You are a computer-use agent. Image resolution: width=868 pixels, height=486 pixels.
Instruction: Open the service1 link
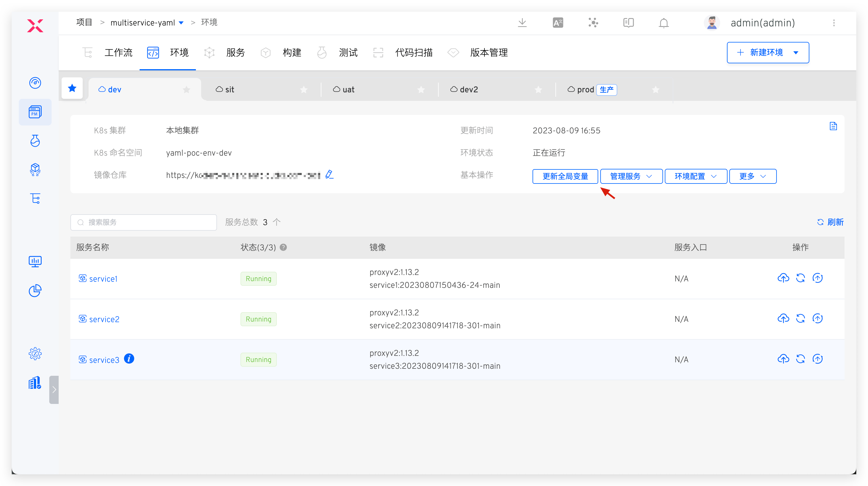tap(103, 279)
